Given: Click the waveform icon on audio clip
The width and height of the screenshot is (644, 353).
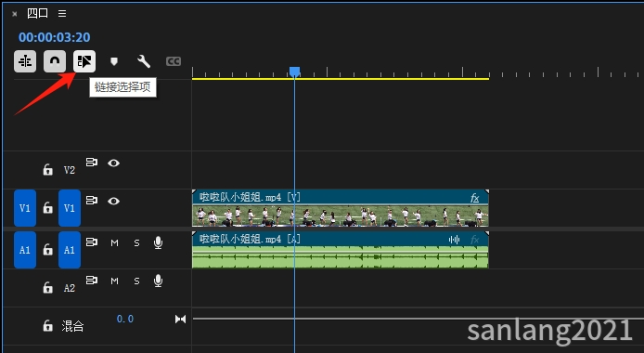Looking at the screenshot, I should [x=454, y=240].
